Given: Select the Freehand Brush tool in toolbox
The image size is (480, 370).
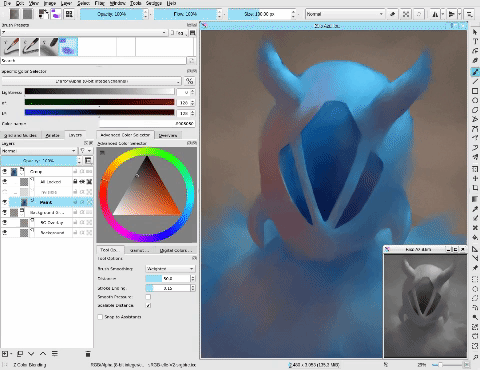Looking at the screenshot, I should coord(475,72).
